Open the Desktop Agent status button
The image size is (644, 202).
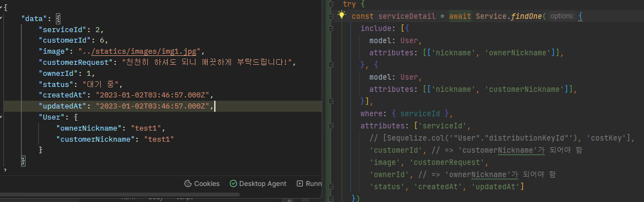(258, 184)
